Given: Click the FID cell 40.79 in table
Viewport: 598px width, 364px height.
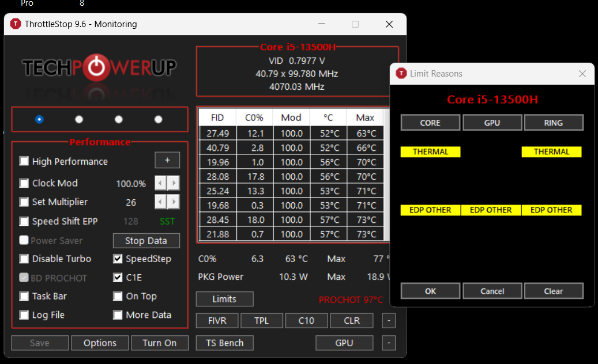Looking at the screenshot, I should pyautogui.click(x=218, y=148).
